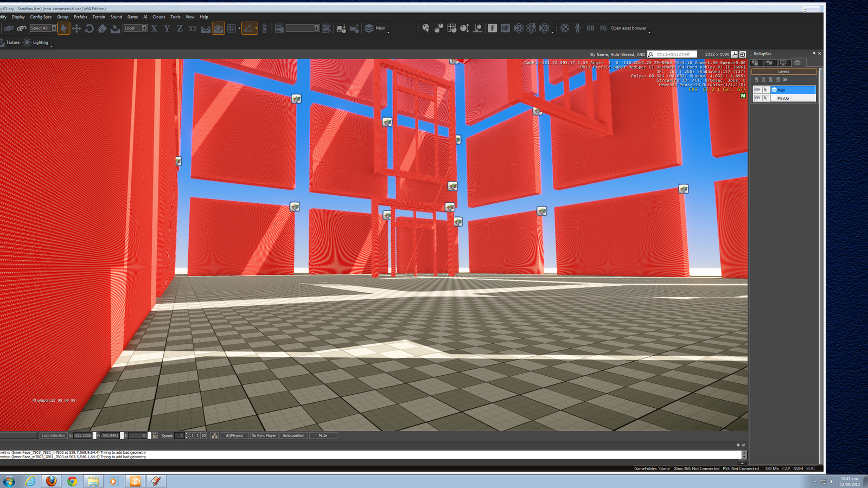Open the Terrain menu
This screenshot has width=868, height=488.
pos(99,17)
